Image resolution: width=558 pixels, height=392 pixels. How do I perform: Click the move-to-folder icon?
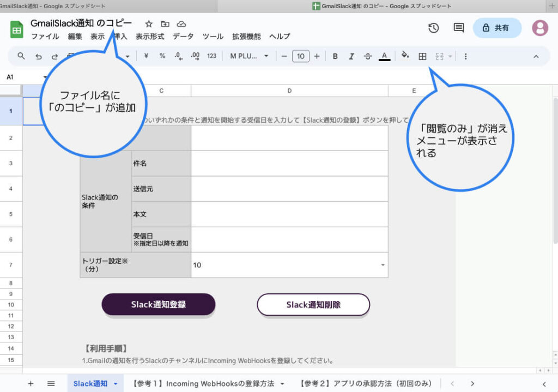click(165, 24)
